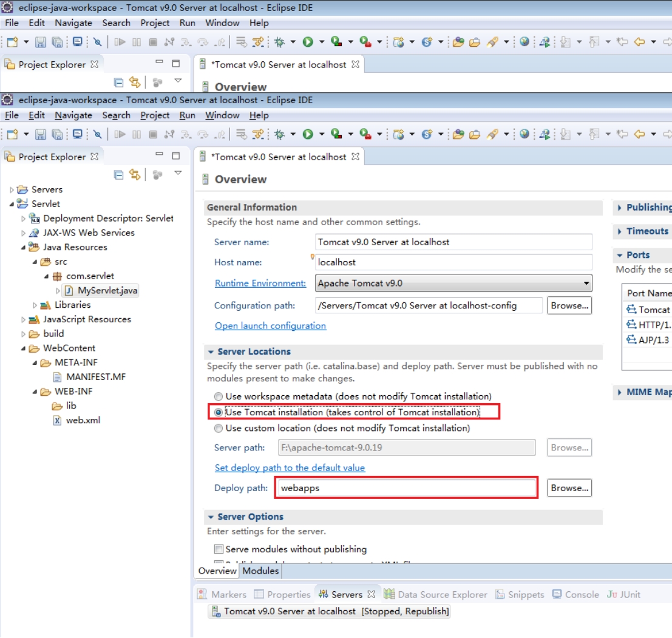Viewport: 672px width, 638px height.
Task: Open View Menu triangle in front window's Project Explorer
Action: click(178, 172)
